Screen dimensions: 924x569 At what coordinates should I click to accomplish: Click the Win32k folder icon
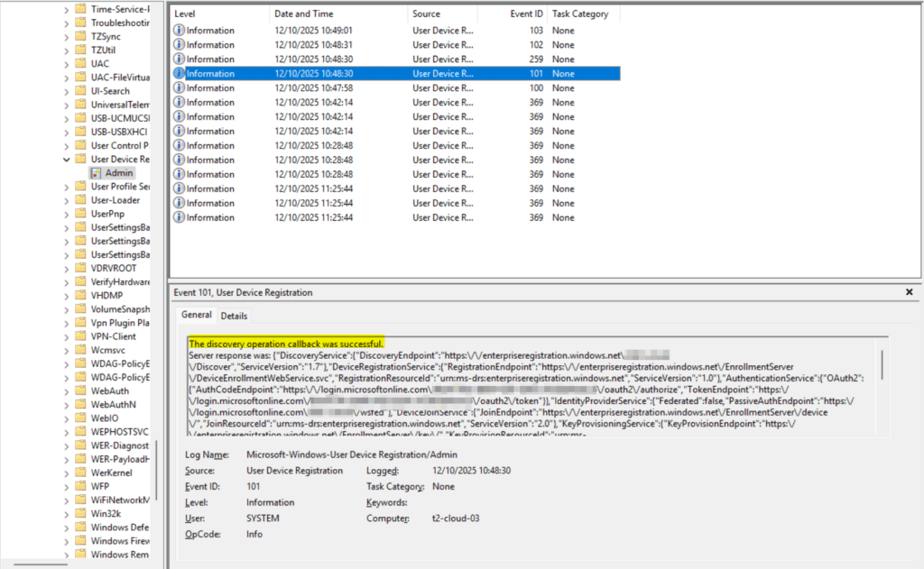(79, 513)
